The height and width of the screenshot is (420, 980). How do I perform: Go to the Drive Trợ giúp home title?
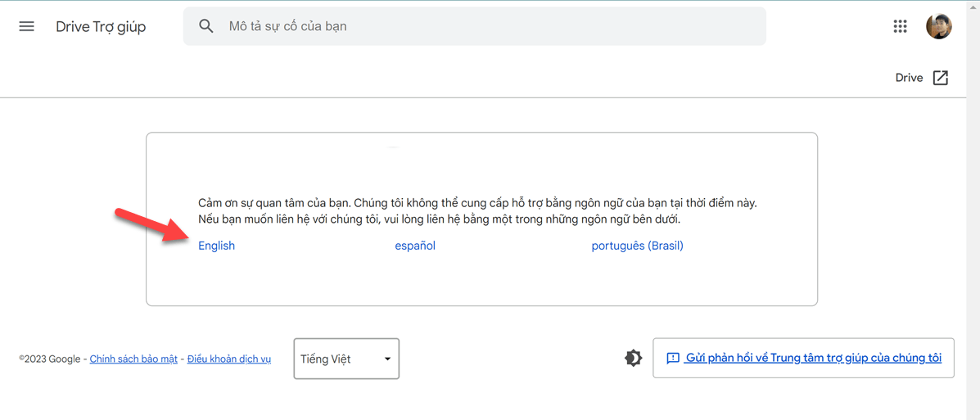[101, 26]
